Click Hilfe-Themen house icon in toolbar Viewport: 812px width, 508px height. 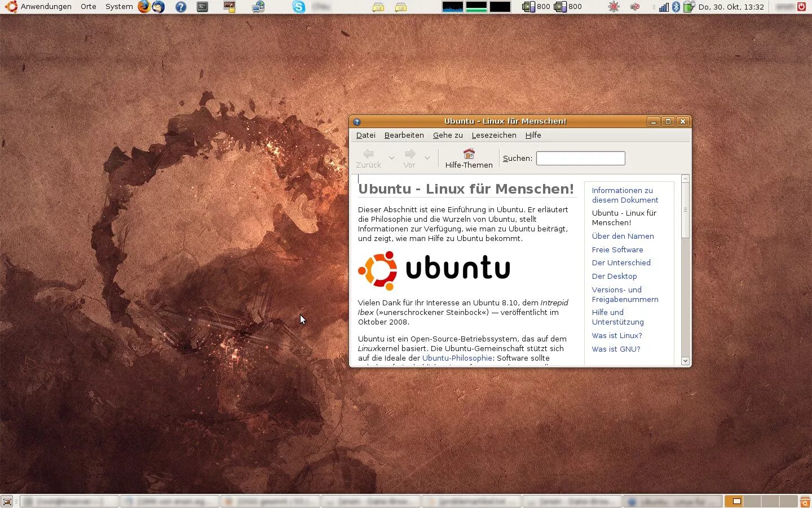coord(469,154)
